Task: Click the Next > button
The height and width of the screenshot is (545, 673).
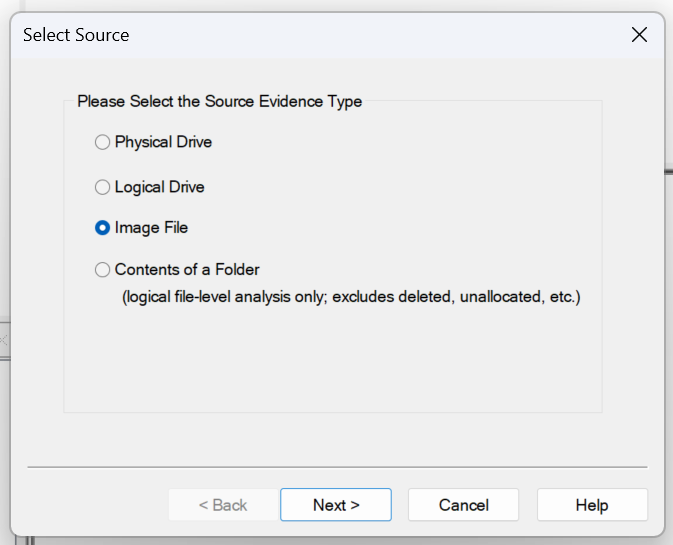Action: (x=335, y=505)
